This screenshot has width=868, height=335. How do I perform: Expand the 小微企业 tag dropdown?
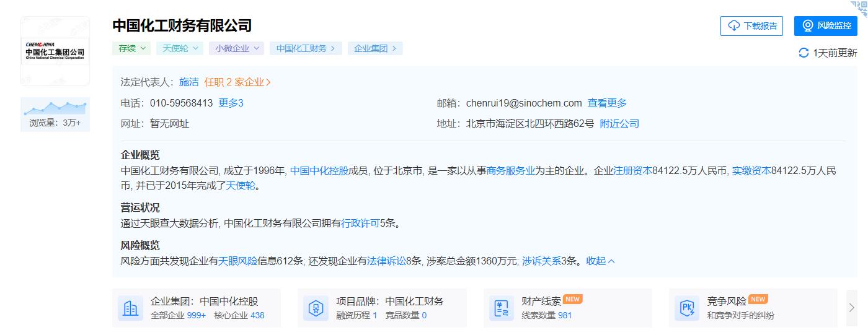[x=237, y=48]
